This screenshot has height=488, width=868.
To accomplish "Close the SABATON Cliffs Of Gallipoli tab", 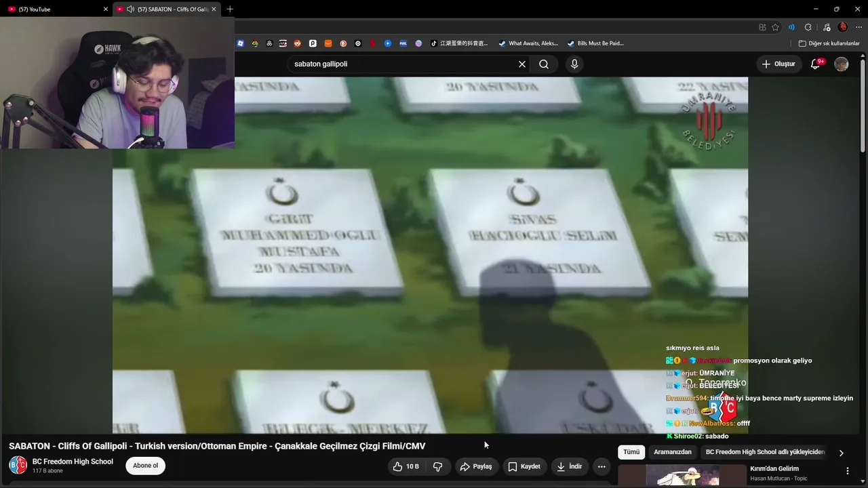I will pyautogui.click(x=214, y=9).
